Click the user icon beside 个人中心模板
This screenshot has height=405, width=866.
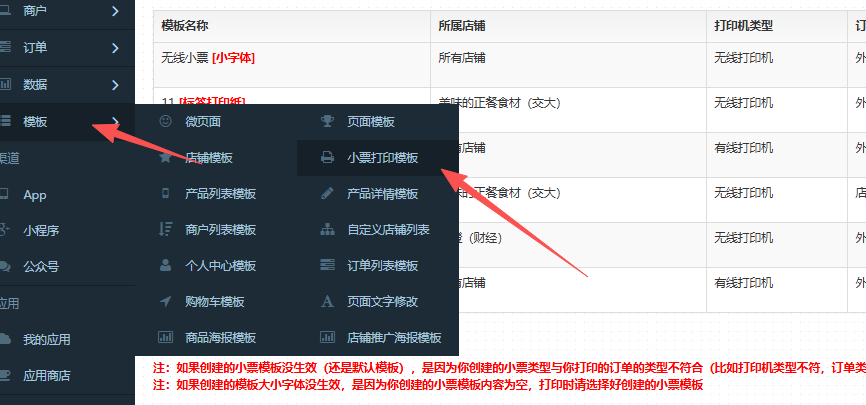point(165,265)
